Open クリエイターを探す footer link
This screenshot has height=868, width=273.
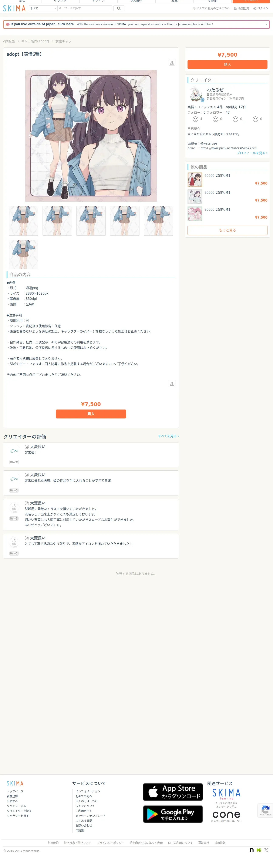(19, 811)
